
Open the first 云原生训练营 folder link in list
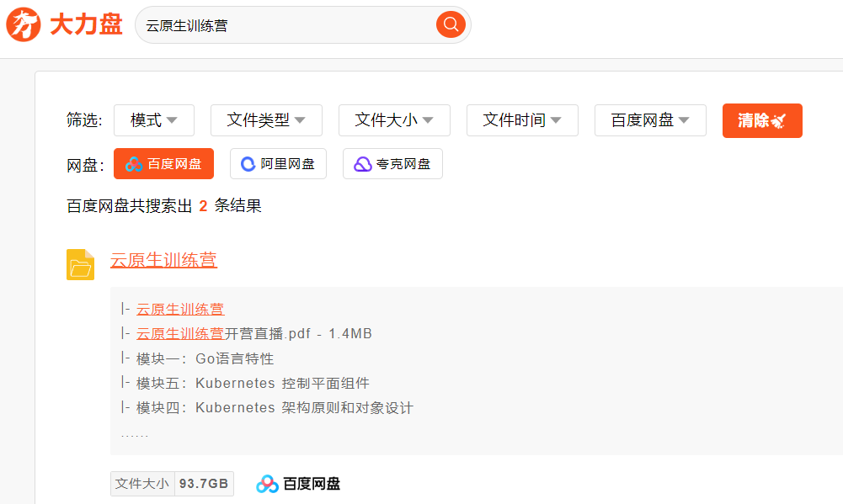(180, 309)
